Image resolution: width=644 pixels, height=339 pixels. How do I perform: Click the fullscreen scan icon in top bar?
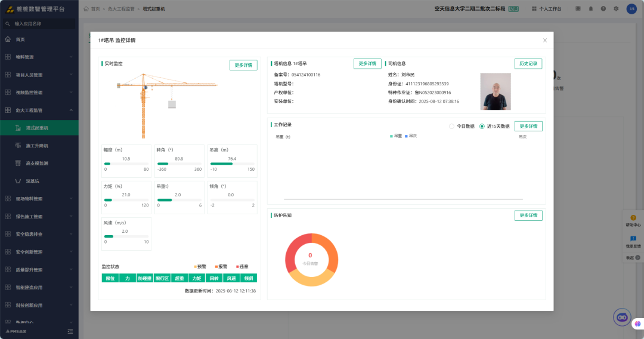(578, 8)
